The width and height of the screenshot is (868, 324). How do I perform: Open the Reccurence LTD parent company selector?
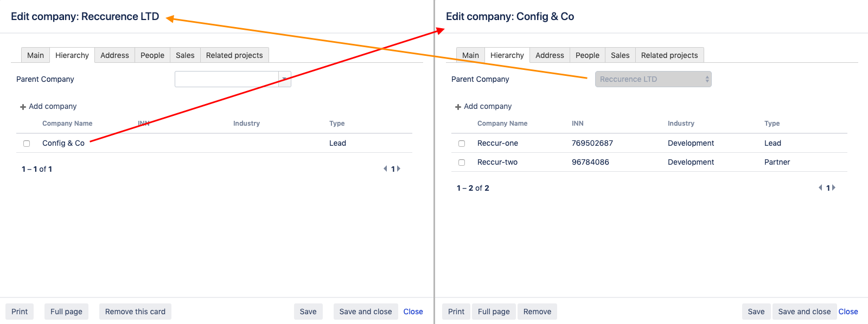[653, 79]
